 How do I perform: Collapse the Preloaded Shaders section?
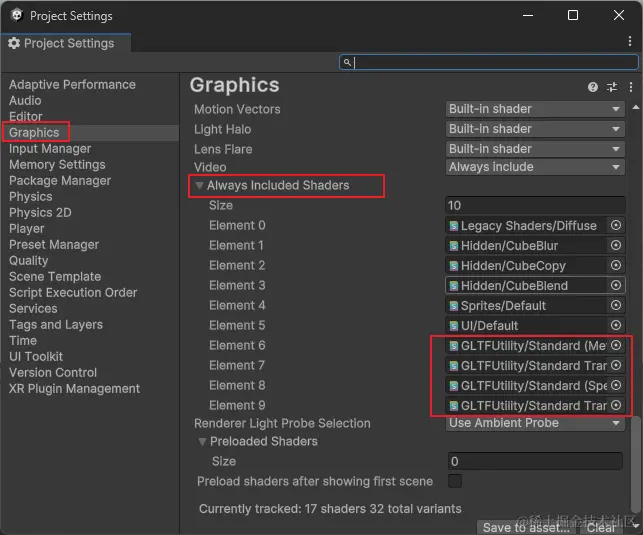tap(202, 442)
